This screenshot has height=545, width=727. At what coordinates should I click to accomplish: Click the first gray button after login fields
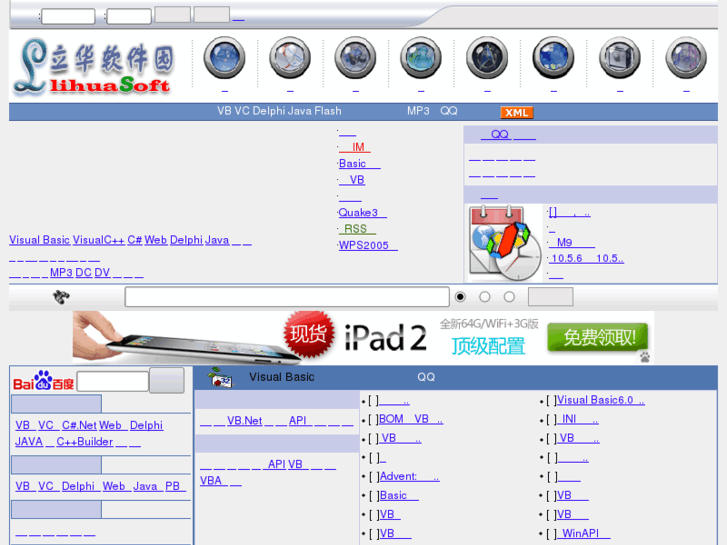pyautogui.click(x=172, y=14)
